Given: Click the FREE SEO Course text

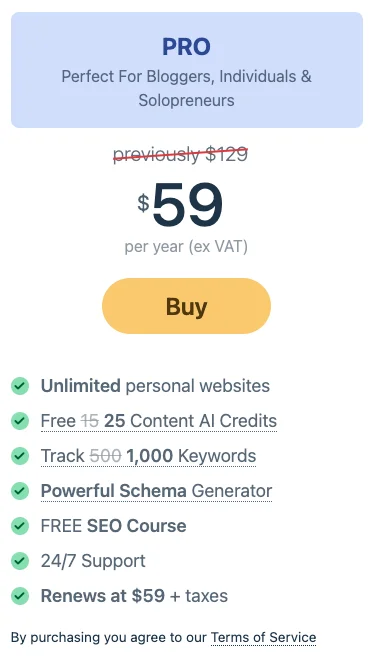Looking at the screenshot, I should coord(113,526).
